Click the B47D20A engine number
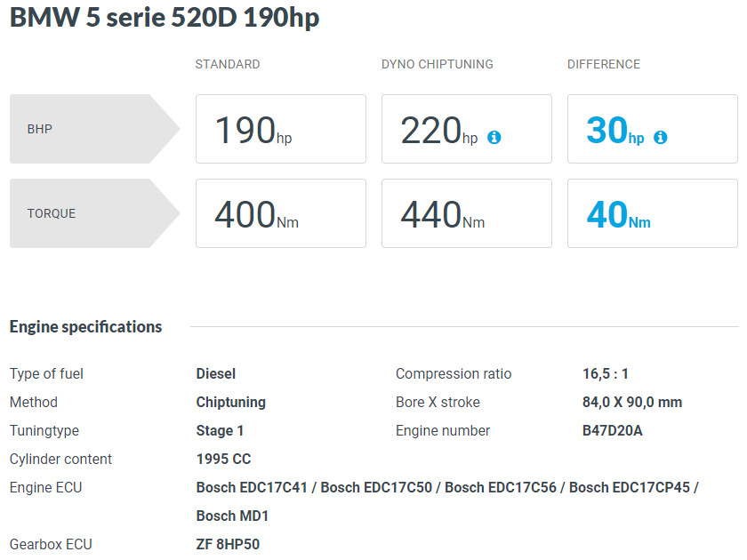This screenshot has width=747, height=560. [x=613, y=430]
